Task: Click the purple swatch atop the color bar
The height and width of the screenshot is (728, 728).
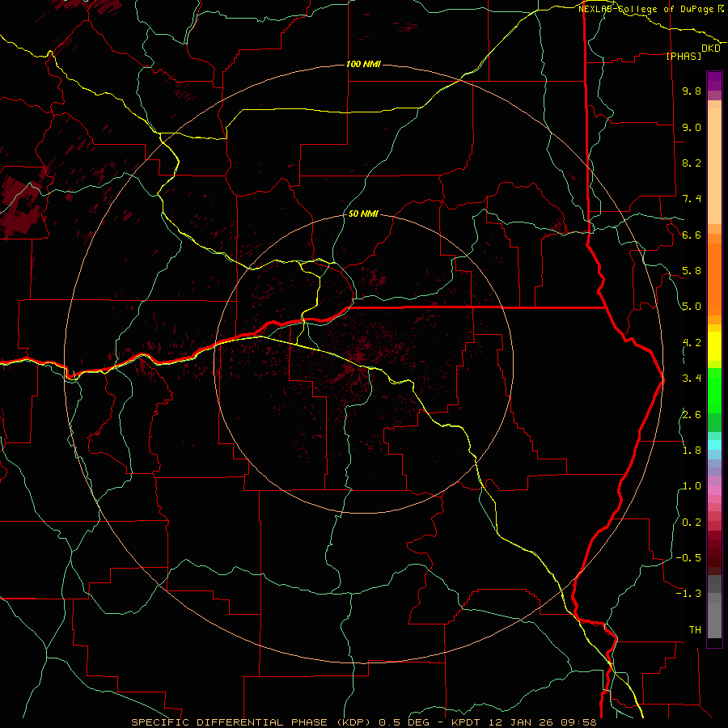Action: tap(714, 81)
